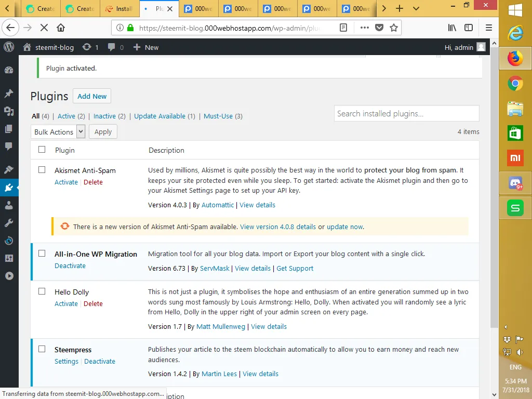The image size is (532, 399).
Task: Go to the browser home page
Action: (61, 28)
